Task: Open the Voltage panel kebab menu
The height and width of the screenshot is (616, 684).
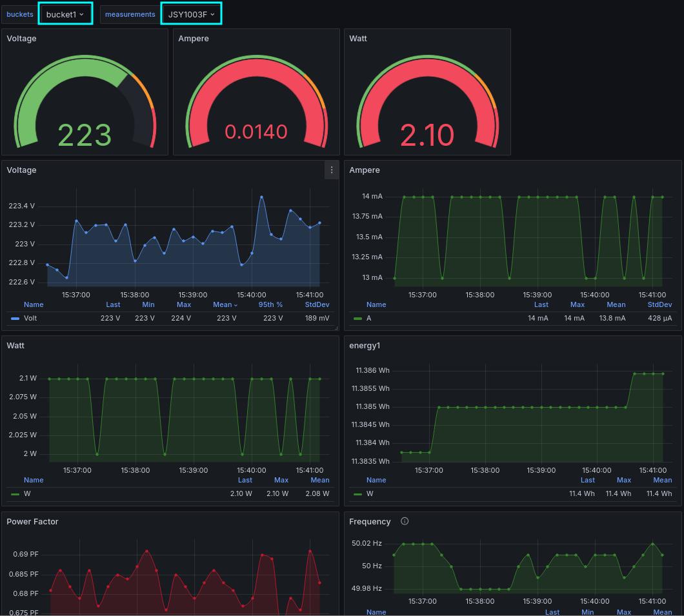Action: click(x=332, y=170)
